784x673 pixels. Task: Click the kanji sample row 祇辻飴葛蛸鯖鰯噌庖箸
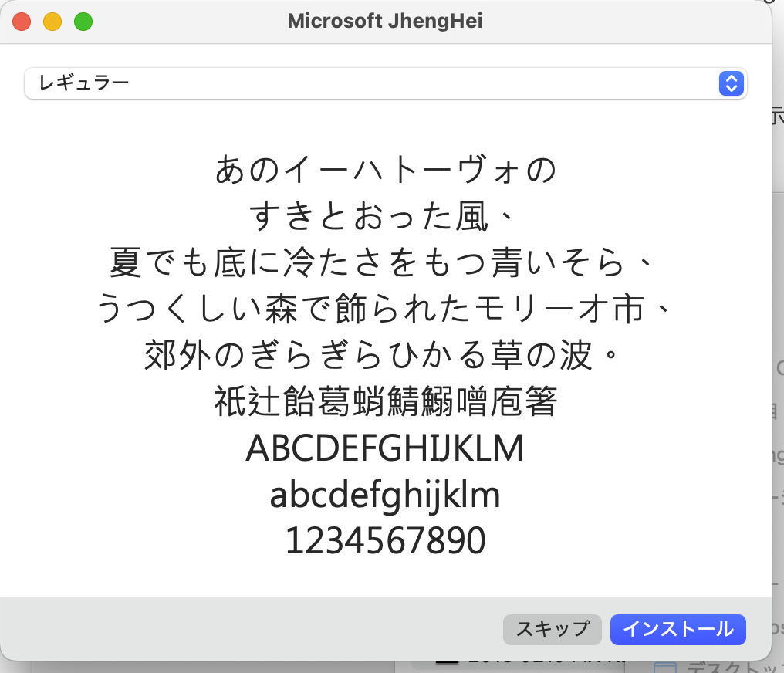(x=384, y=402)
